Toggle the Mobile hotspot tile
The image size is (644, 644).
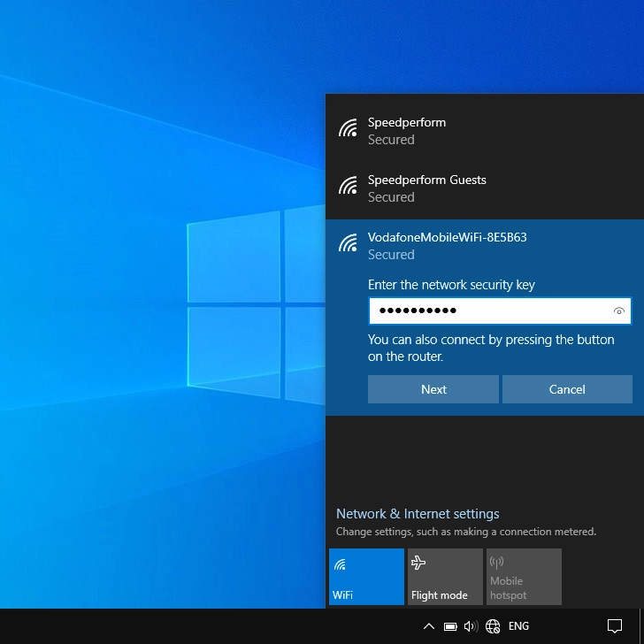(x=523, y=577)
